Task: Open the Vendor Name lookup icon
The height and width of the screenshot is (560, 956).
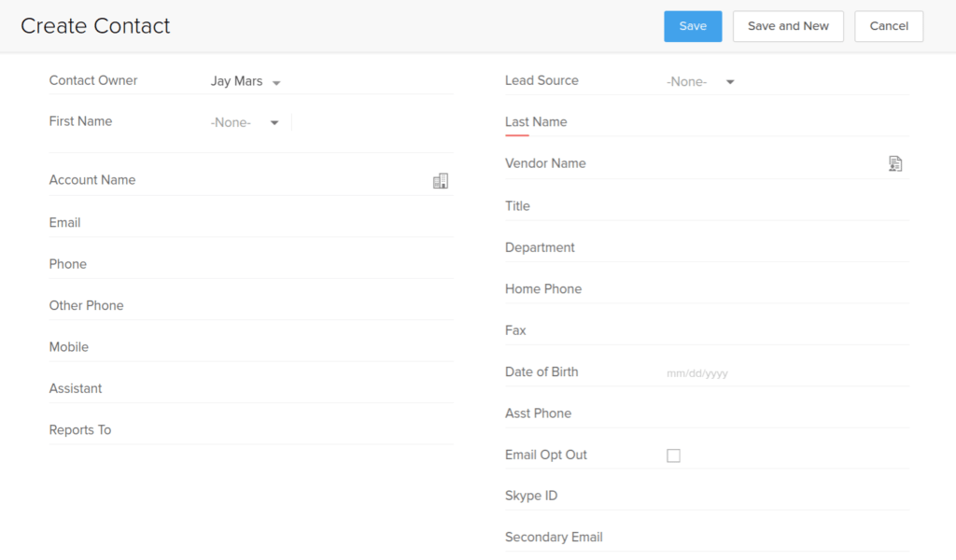Action: coord(895,164)
